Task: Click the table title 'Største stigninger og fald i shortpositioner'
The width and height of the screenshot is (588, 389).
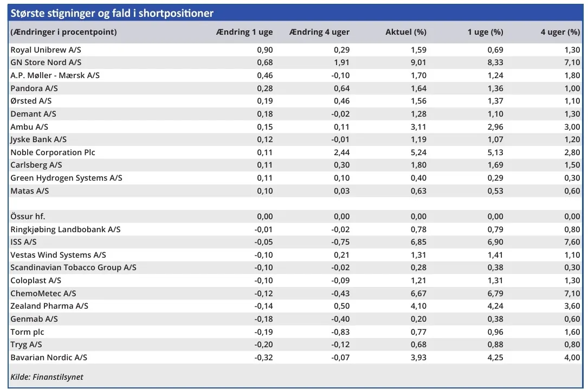Action: [x=112, y=13]
